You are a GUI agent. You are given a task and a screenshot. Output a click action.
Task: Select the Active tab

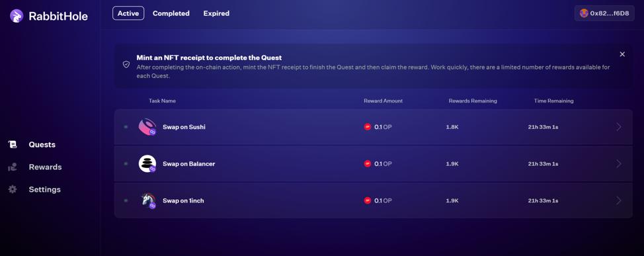click(x=128, y=13)
